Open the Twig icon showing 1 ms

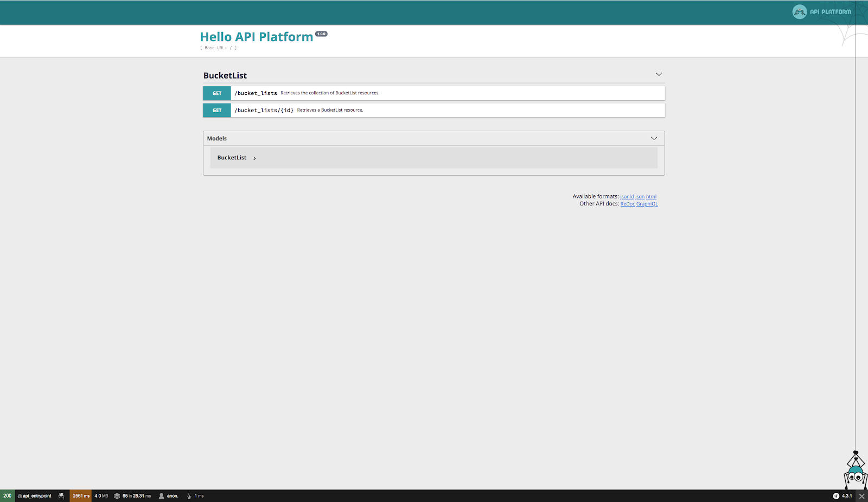(189, 495)
